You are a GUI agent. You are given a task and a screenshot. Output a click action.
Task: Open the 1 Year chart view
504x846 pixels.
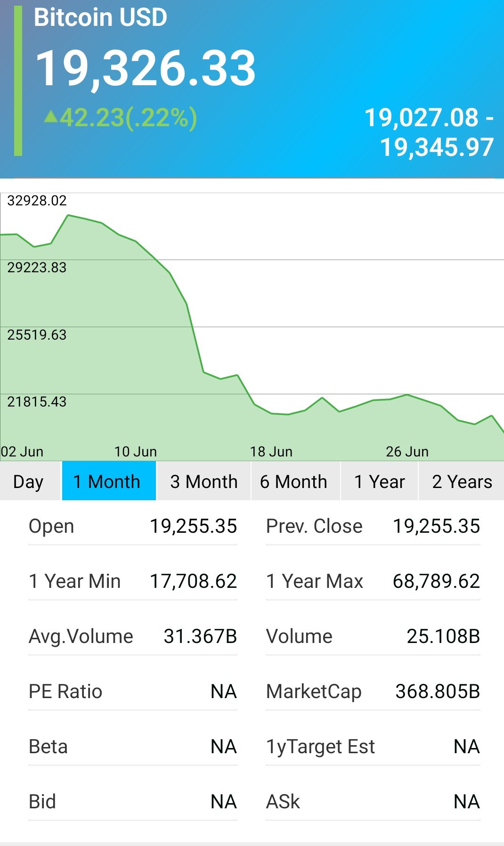(379, 481)
